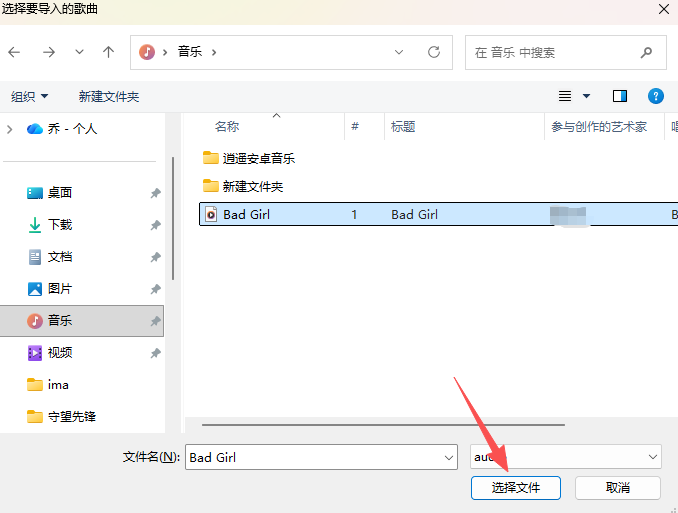Image resolution: width=678 pixels, height=513 pixels.
Task: Click the search magnifier icon
Action: [x=646, y=53]
